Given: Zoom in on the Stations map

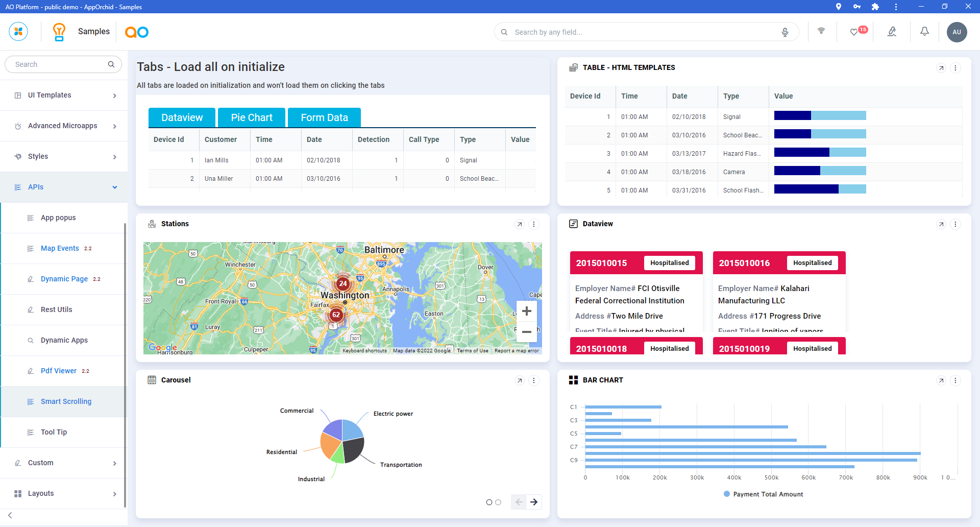Looking at the screenshot, I should (x=527, y=311).
